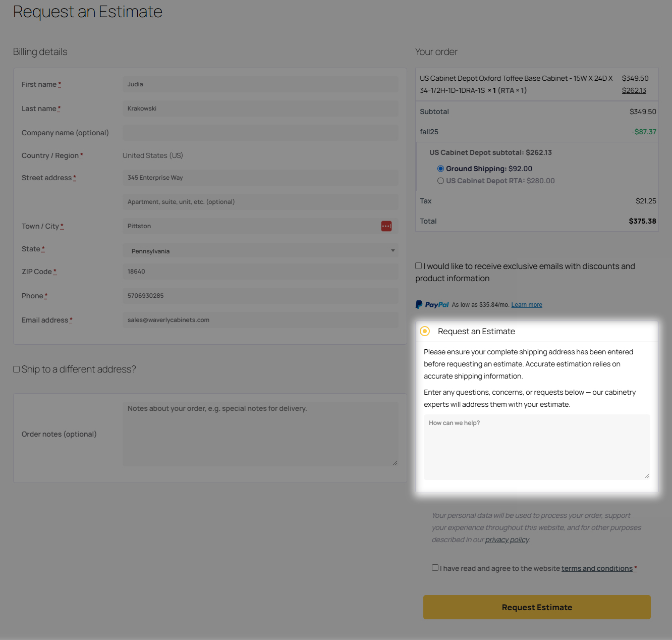Viewport: 672px width, 640px height.
Task: Click the red password manager icon in Town field
Action: [x=386, y=226]
